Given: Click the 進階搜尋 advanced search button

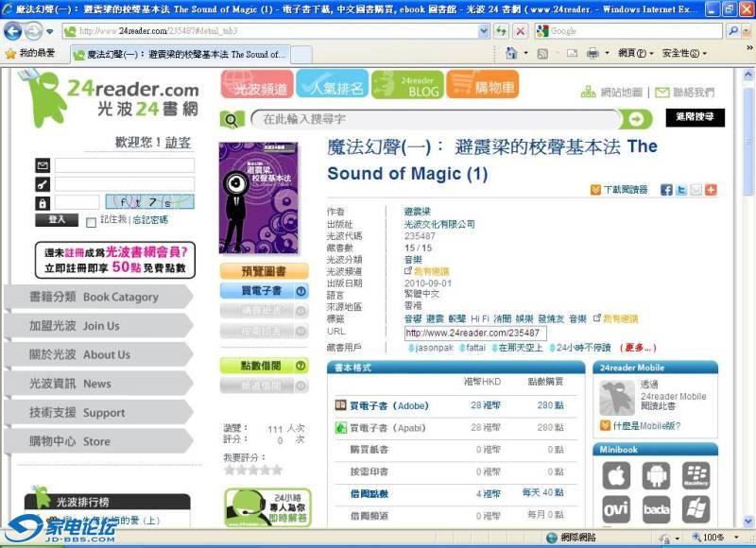Looking at the screenshot, I should tap(695, 117).
